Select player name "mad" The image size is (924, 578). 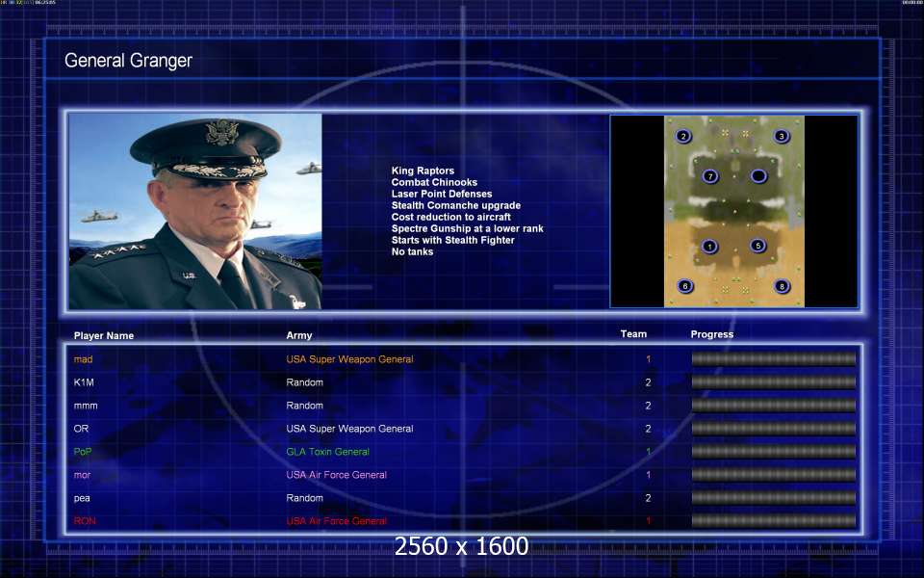click(x=83, y=359)
